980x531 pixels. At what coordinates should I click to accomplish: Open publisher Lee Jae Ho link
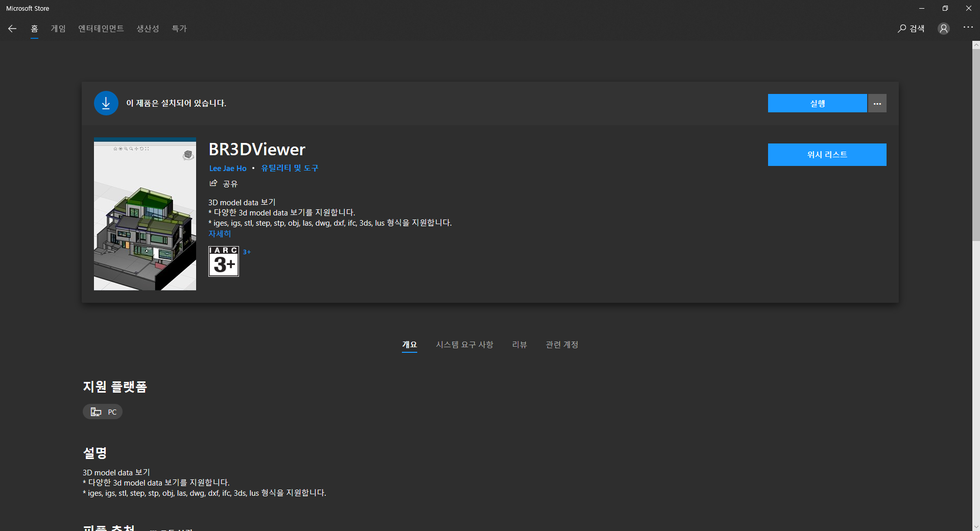[x=228, y=168]
